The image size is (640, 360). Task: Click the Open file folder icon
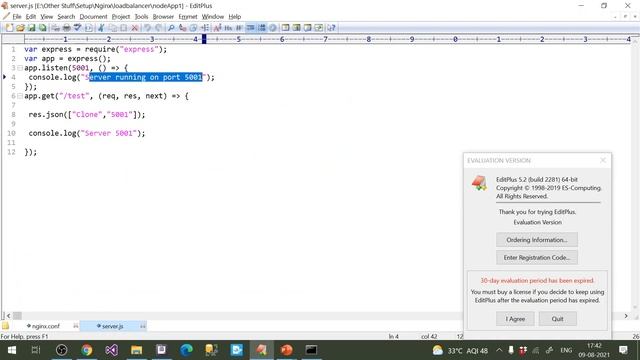tap(20, 28)
